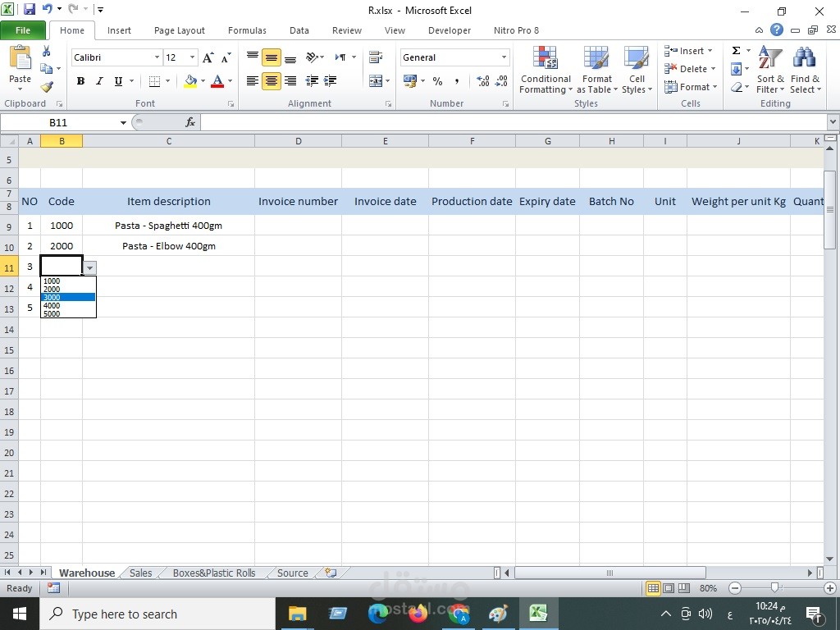Switch to Page Break Preview button
Screen dimensions: 840x630
(684, 588)
